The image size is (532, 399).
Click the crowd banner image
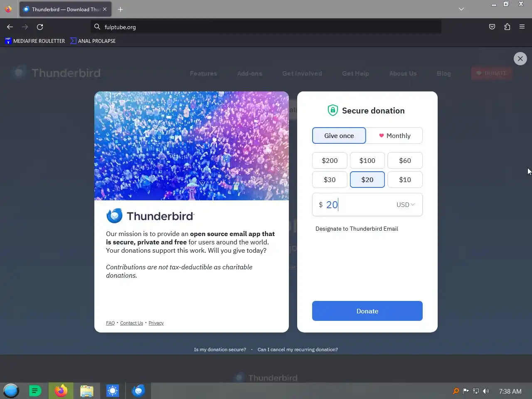[192, 146]
